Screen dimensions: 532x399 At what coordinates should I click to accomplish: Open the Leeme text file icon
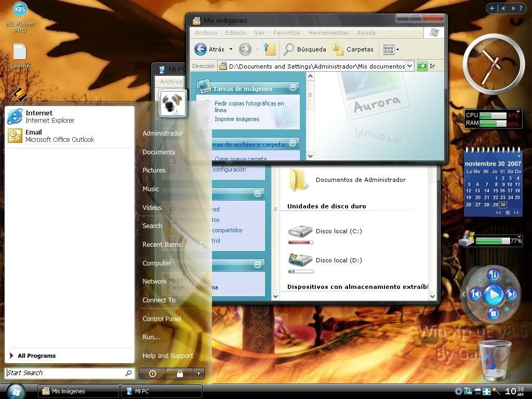tap(20, 56)
